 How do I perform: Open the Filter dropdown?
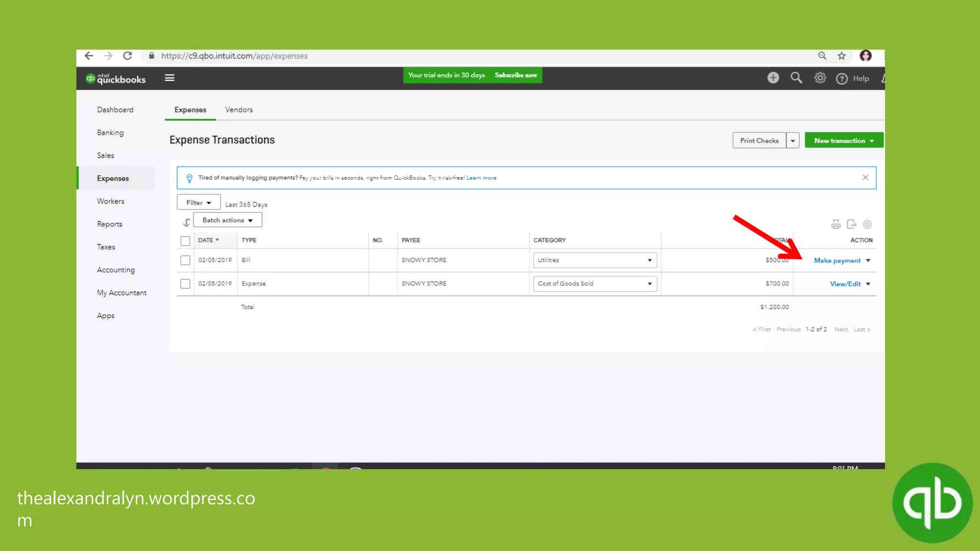pyautogui.click(x=199, y=203)
